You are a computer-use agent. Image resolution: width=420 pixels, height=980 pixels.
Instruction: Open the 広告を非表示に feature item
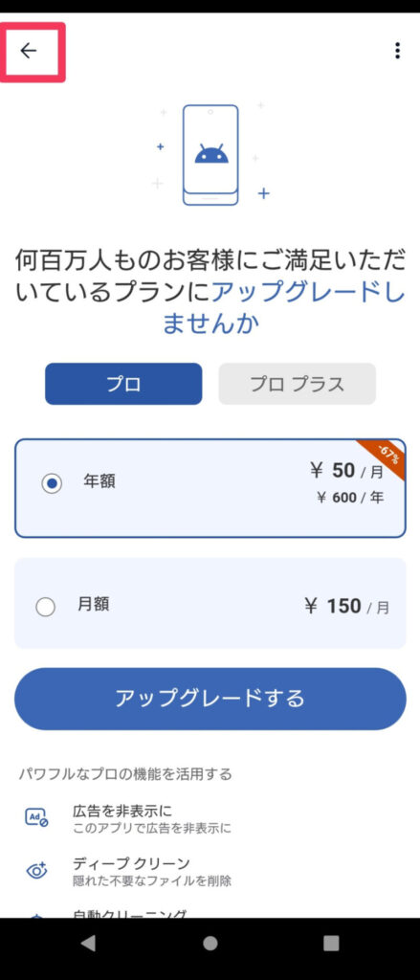click(210, 819)
